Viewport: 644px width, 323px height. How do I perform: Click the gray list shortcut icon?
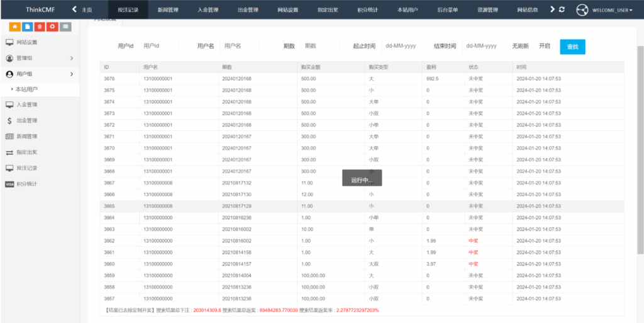click(x=65, y=26)
